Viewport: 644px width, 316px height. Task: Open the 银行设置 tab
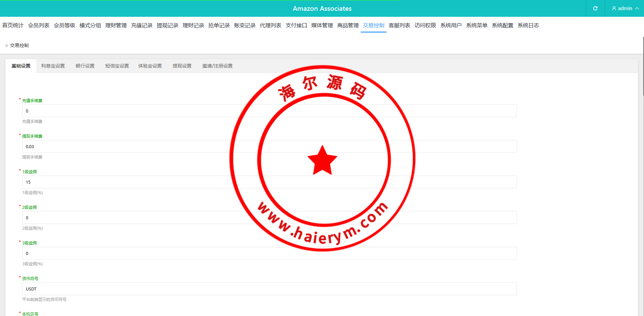pos(85,66)
